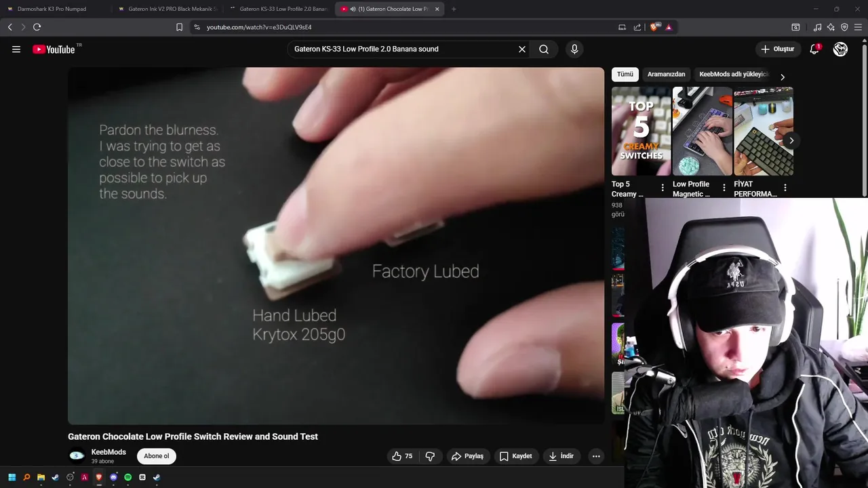The height and width of the screenshot is (488, 868).
Task: Open the notifications bell
Action: pyautogui.click(x=815, y=49)
